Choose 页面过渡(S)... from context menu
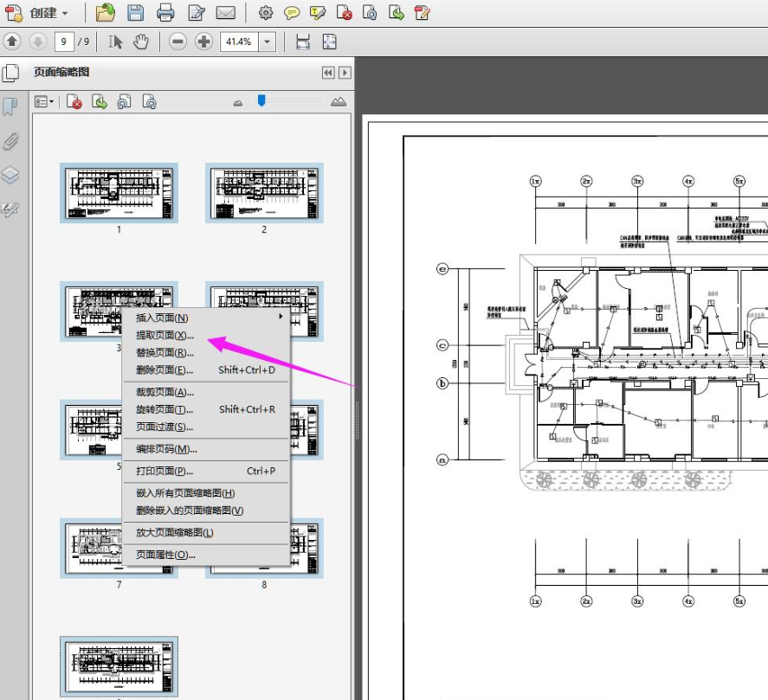Image resolution: width=768 pixels, height=700 pixels. click(206, 427)
